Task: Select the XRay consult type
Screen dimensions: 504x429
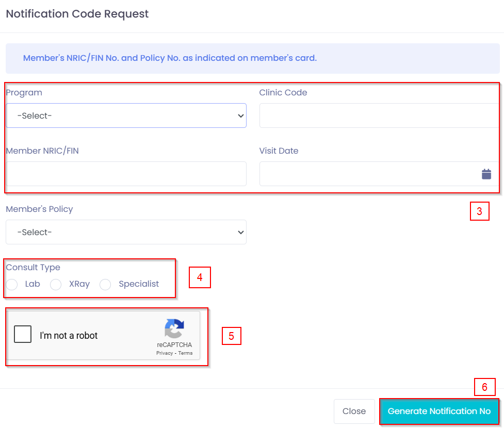Action: [x=55, y=284]
